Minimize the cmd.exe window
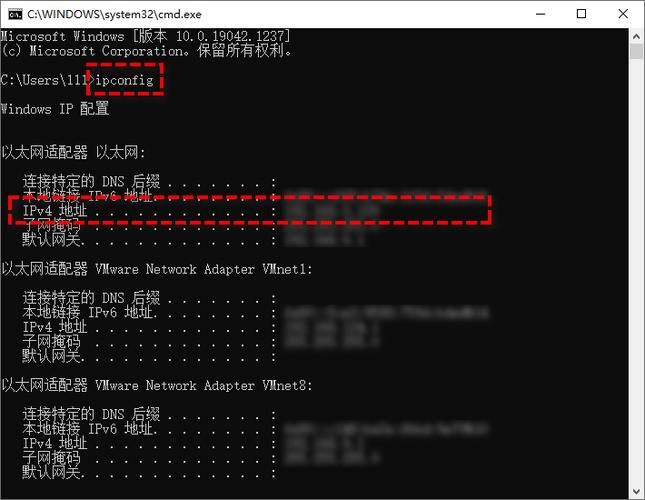 [541, 14]
